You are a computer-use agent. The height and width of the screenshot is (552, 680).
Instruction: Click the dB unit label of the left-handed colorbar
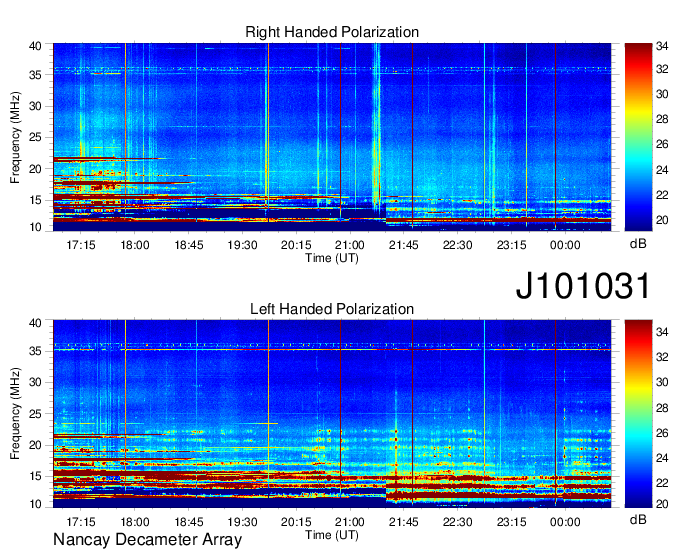click(x=638, y=519)
